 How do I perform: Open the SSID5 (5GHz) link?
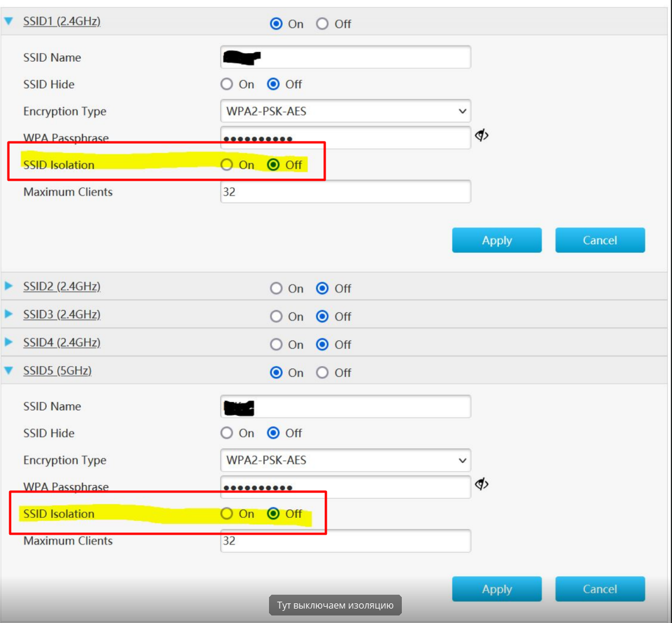pos(57,371)
